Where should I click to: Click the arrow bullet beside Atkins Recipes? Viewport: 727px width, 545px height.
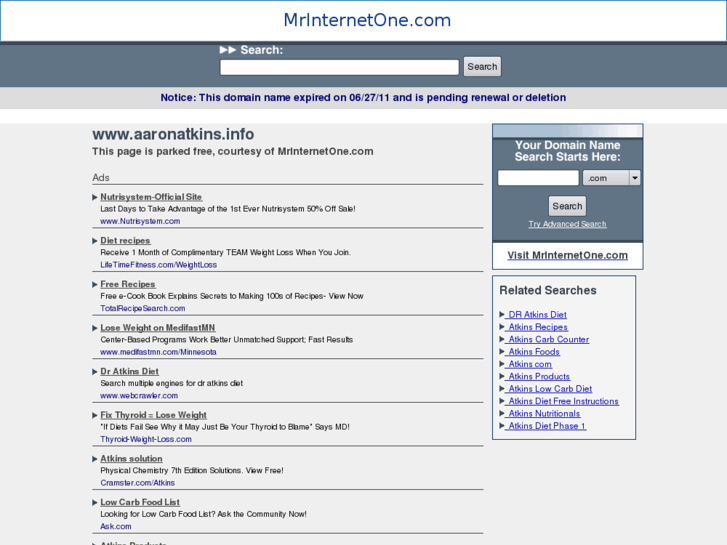point(502,327)
